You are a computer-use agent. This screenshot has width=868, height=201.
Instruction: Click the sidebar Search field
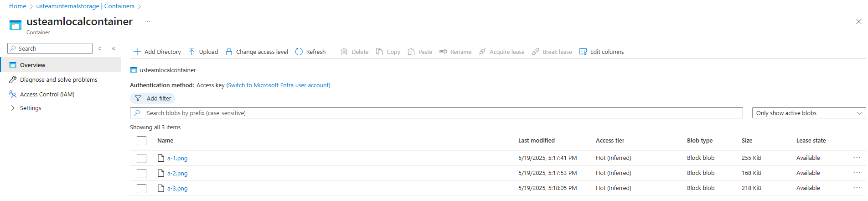click(x=50, y=48)
